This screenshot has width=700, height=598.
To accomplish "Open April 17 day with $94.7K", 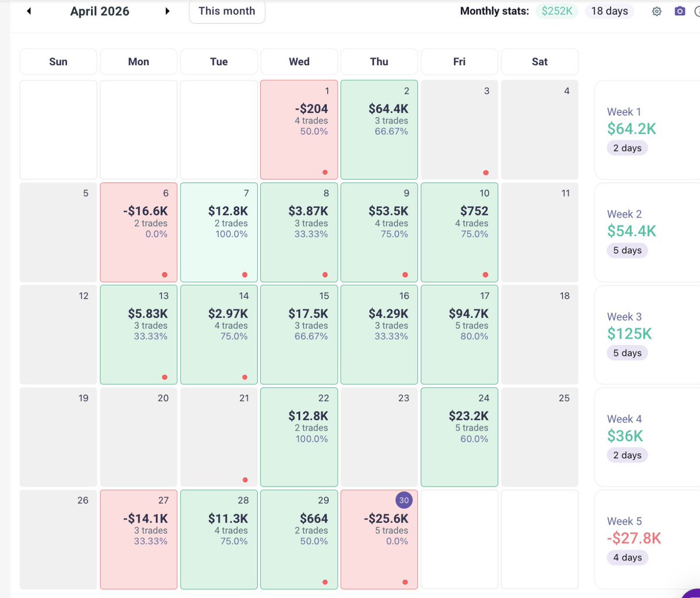I will point(459,334).
